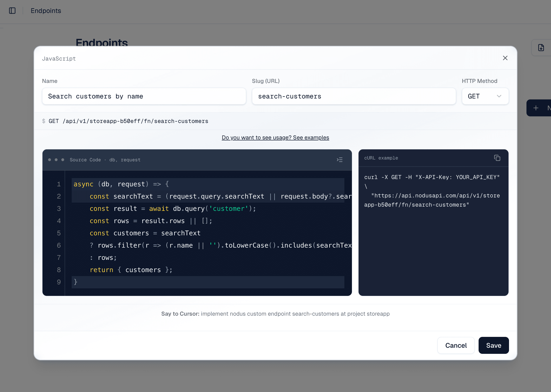551x392 pixels.
Task: Open the 'See examples' usage link
Action: coord(275,137)
